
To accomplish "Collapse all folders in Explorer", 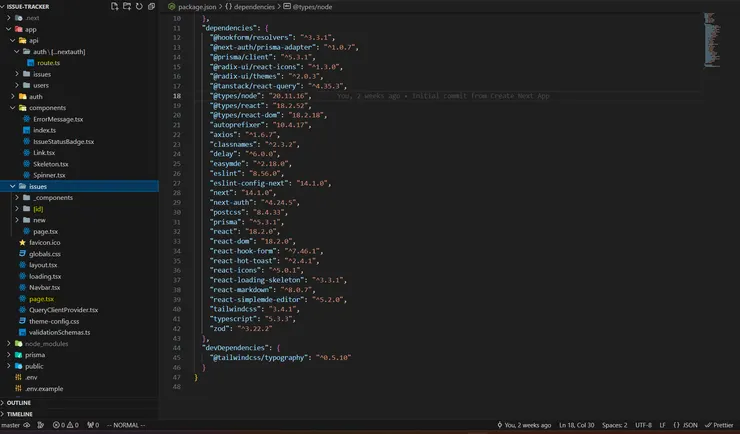I will click(x=150, y=6).
